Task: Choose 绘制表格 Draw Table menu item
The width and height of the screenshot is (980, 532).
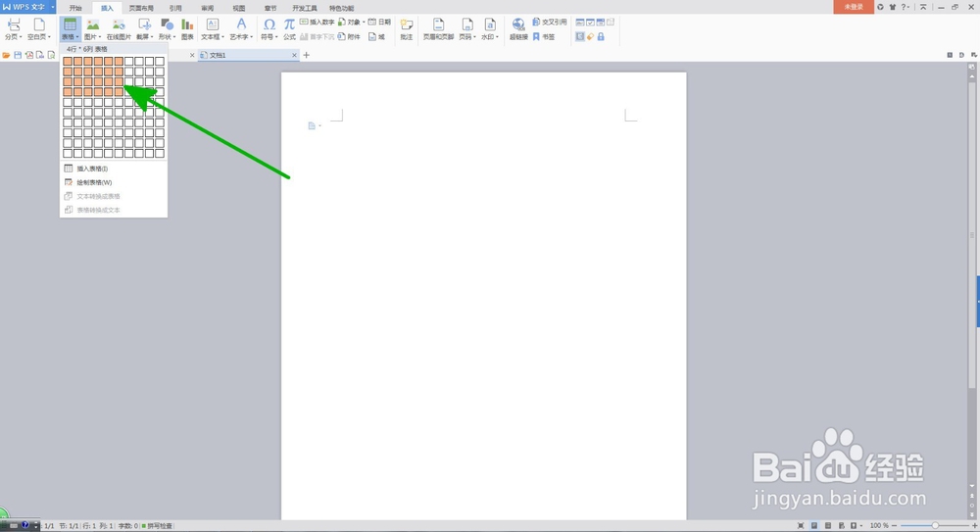Action: [114, 182]
